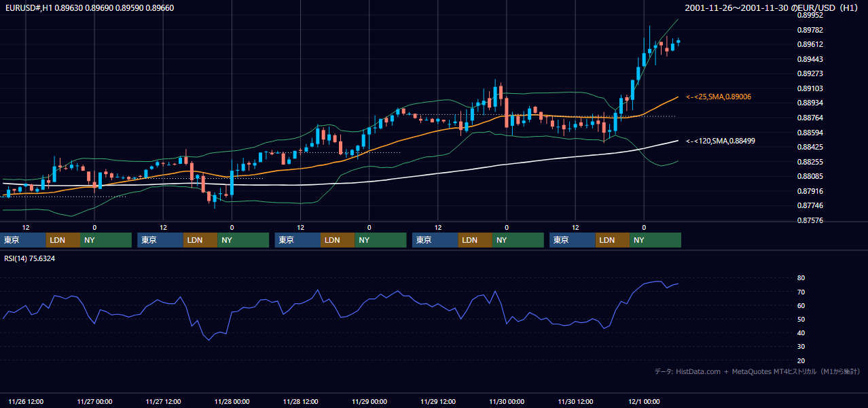
Task: Click the last candlestick on the chart
Action: tap(678, 41)
